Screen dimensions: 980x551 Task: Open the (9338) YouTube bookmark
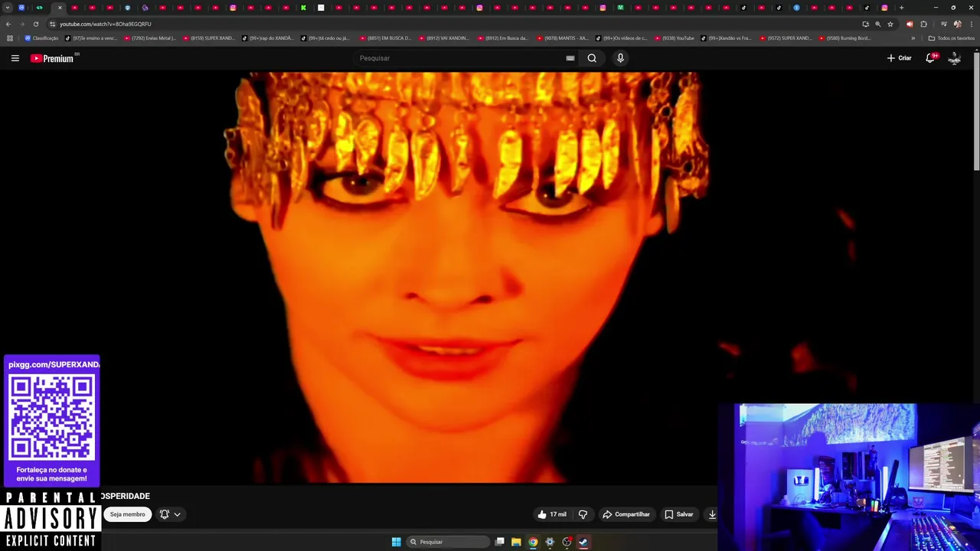pyautogui.click(x=674, y=38)
